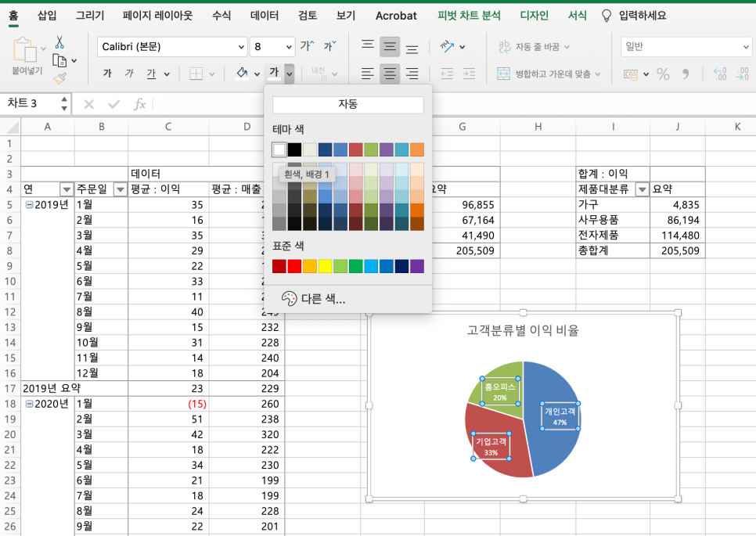
Task: Click 자동 줄 바꿈 wrap text button
Action: tap(535, 47)
